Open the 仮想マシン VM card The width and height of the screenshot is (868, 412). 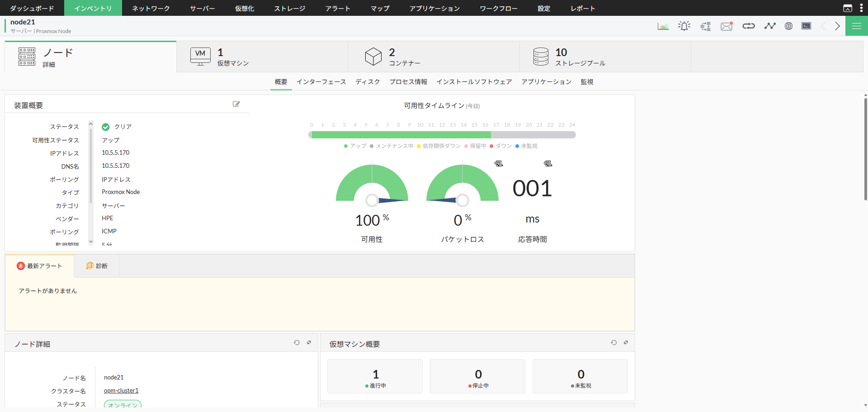pos(262,57)
